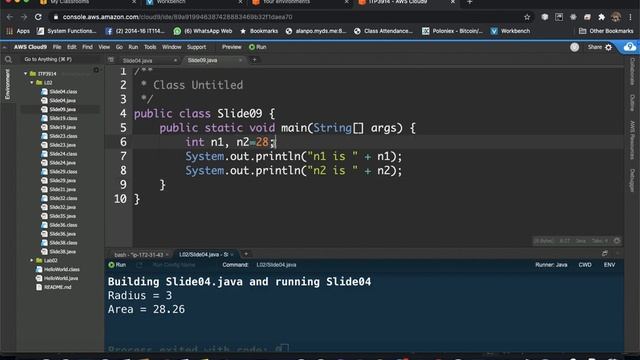Close the bash terminal tab

click(167, 254)
